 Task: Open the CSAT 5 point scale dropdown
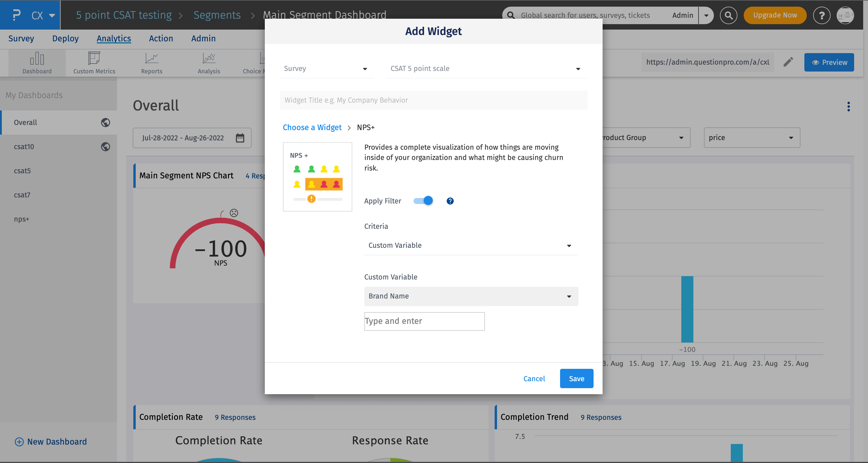(485, 69)
